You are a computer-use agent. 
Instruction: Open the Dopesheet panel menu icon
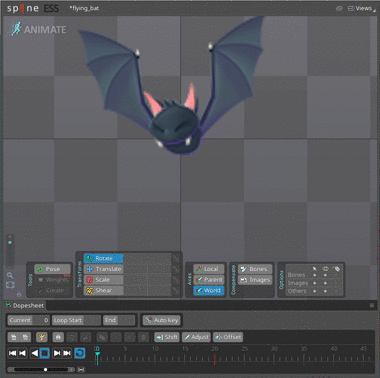372,305
